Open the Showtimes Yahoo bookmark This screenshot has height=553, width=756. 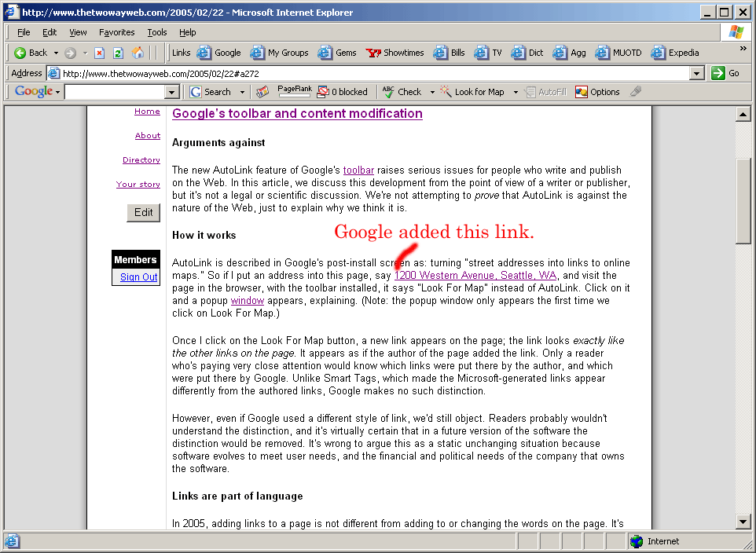click(395, 53)
